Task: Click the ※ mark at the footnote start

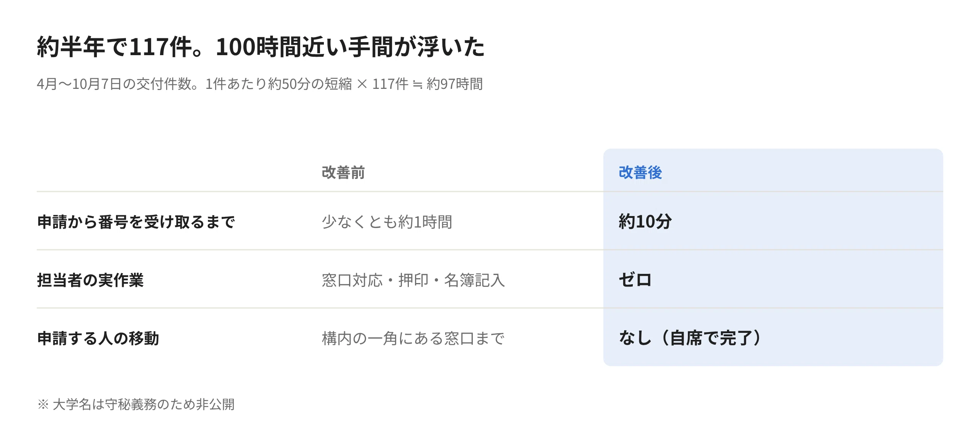Action: pyautogui.click(x=43, y=404)
